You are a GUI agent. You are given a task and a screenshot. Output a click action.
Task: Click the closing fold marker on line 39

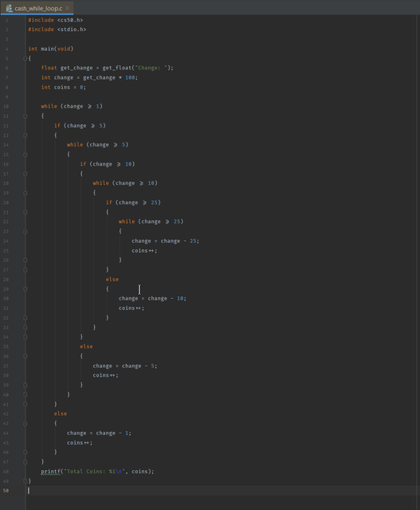[25, 385]
